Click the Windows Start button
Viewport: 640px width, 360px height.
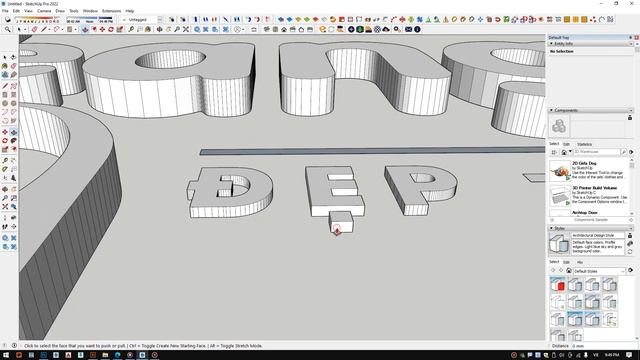6,355
